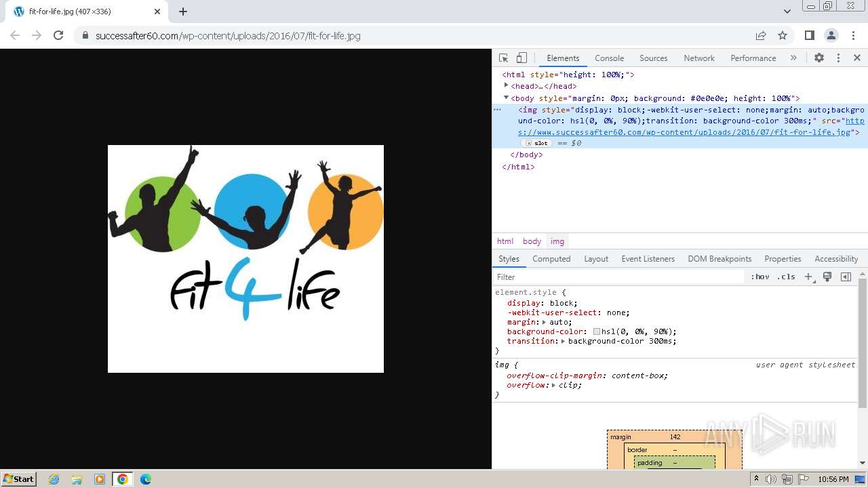Close the fit-for-life.jpg tab
This screenshot has height=488, width=868.
click(157, 12)
